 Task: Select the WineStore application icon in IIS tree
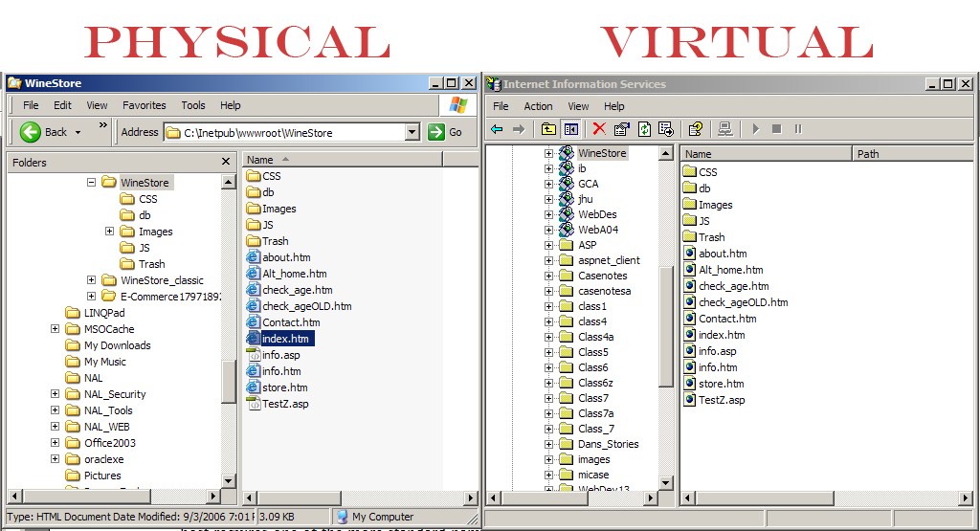567,152
